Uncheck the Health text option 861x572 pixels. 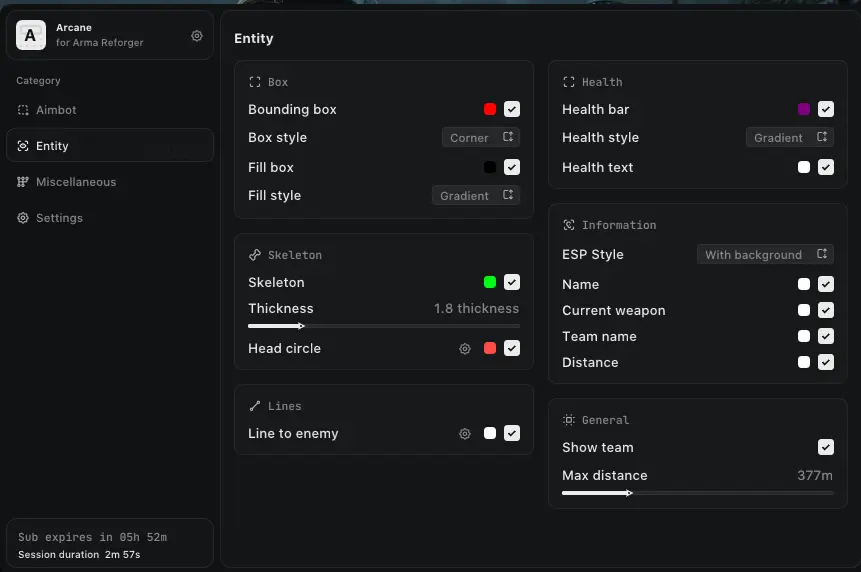coord(826,167)
